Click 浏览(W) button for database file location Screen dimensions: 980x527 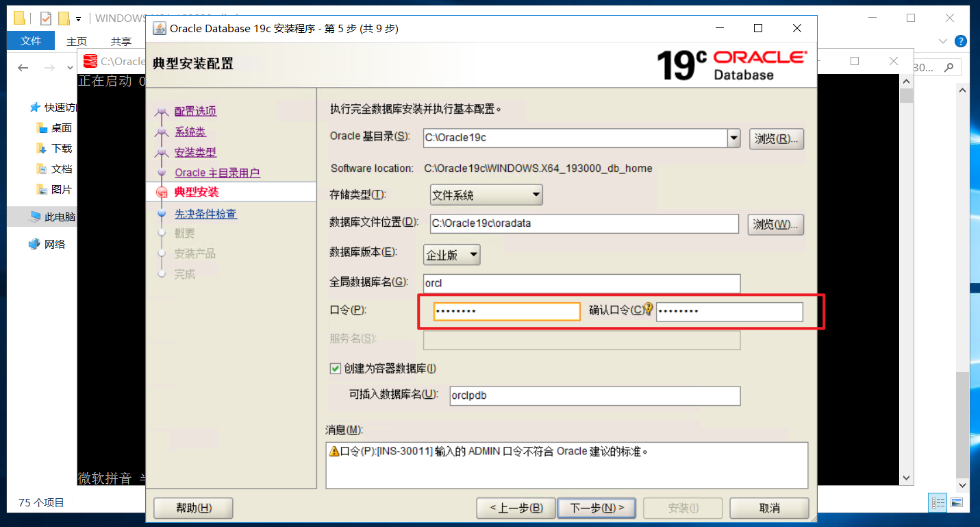pos(776,225)
